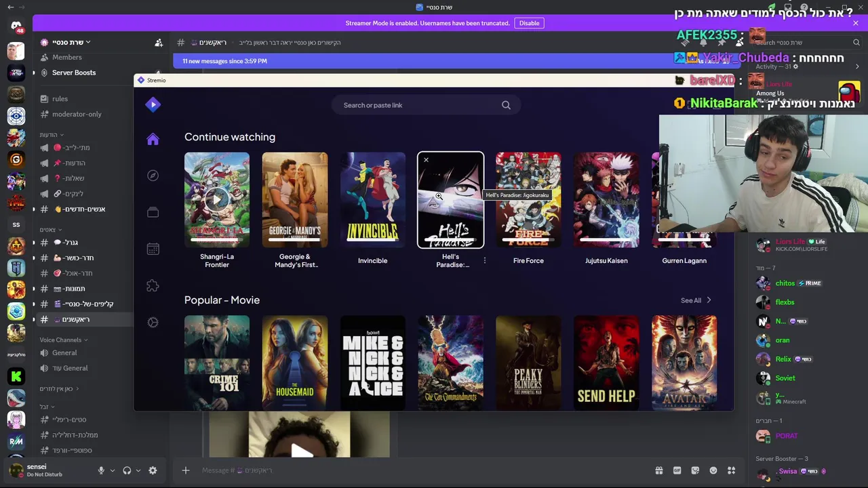Open Stremio Home (Board) icon in sidebar

coord(153,139)
